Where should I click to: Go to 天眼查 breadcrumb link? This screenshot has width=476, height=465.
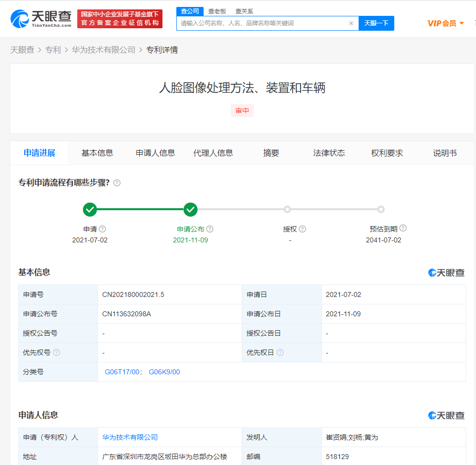tap(22, 50)
